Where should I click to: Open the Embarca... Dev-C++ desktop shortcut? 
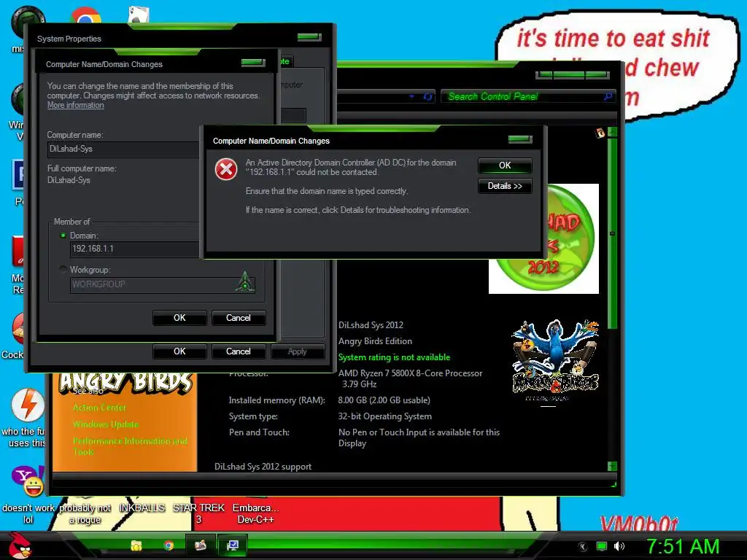pyautogui.click(x=256, y=514)
